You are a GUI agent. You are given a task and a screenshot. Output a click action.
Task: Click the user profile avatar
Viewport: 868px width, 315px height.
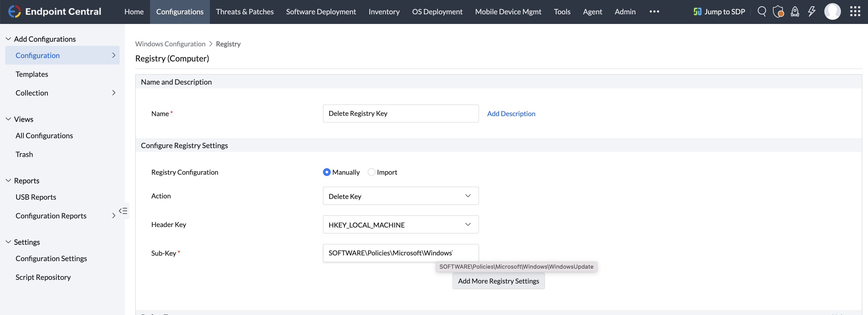tap(833, 11)
